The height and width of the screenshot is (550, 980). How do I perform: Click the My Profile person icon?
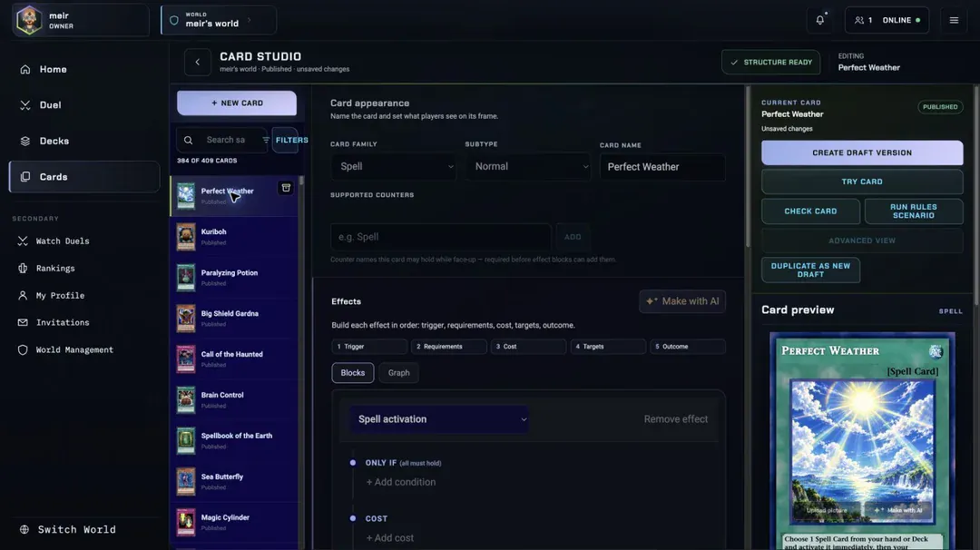(23, 296)
